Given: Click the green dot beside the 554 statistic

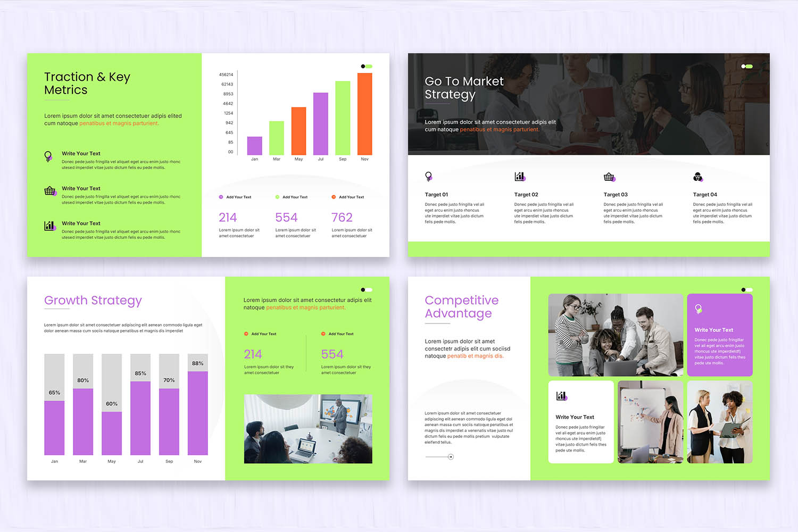Looking at the screenshot, I should point(278,197).
